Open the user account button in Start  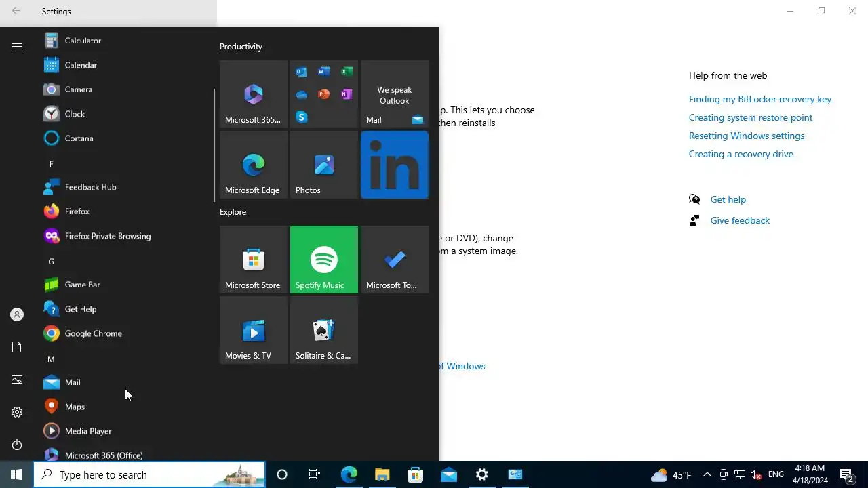click(x=17, y=314)
